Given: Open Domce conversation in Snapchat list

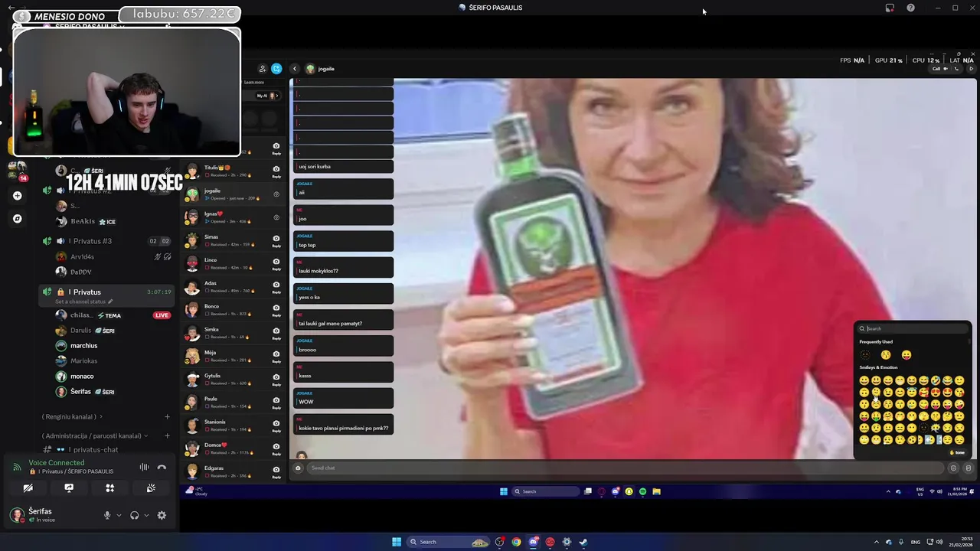Looking at the screenshot, I should tap(234, 448).
